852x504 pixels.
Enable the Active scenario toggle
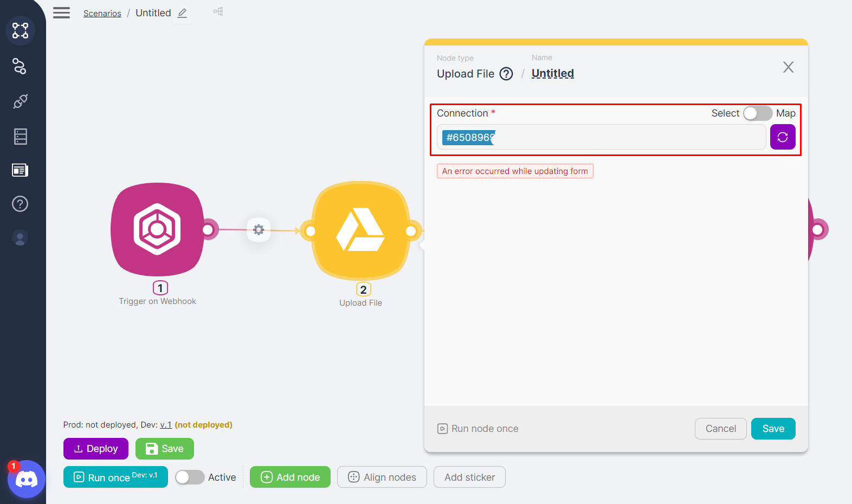click(190, 477)
